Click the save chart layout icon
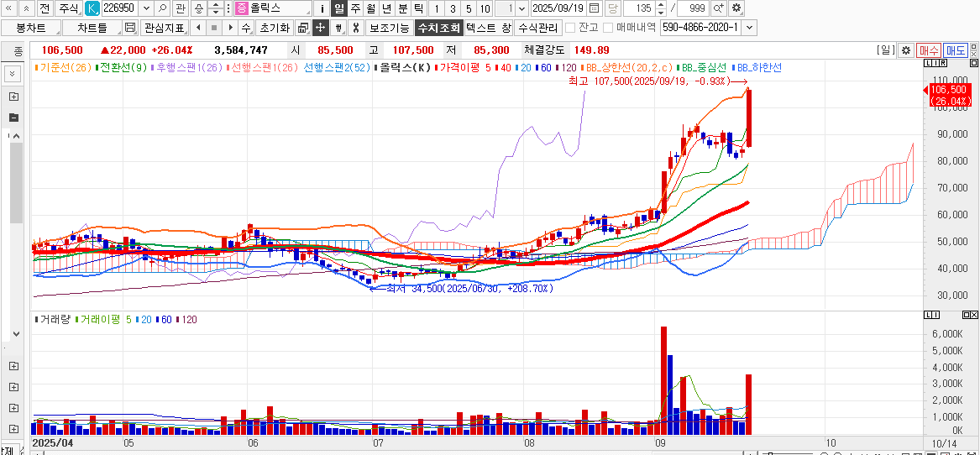Viewport: 980px width, 455px height. click(x=130, y=28)
